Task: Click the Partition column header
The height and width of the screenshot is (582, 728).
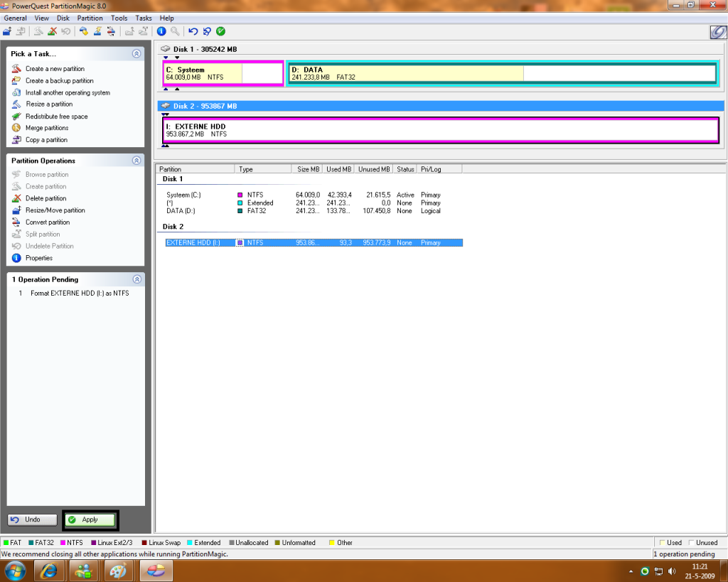Action: tap(196, 169)
